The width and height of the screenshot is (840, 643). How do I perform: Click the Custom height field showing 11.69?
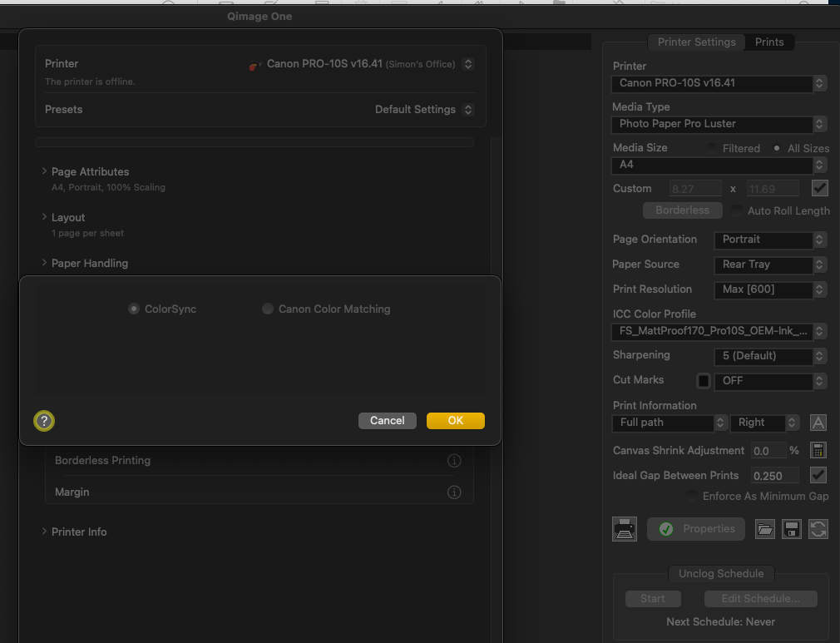[773, 189]
